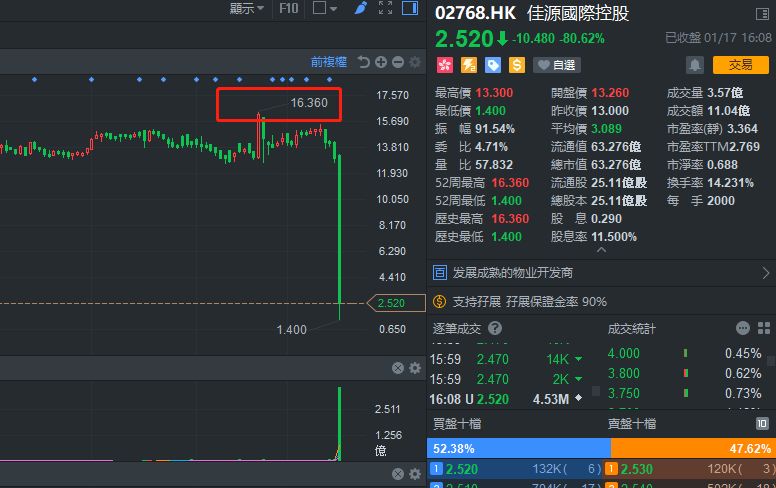Toggle the order book depth 10 icon
The image size is (776, 488).
[x=762, y=424]
